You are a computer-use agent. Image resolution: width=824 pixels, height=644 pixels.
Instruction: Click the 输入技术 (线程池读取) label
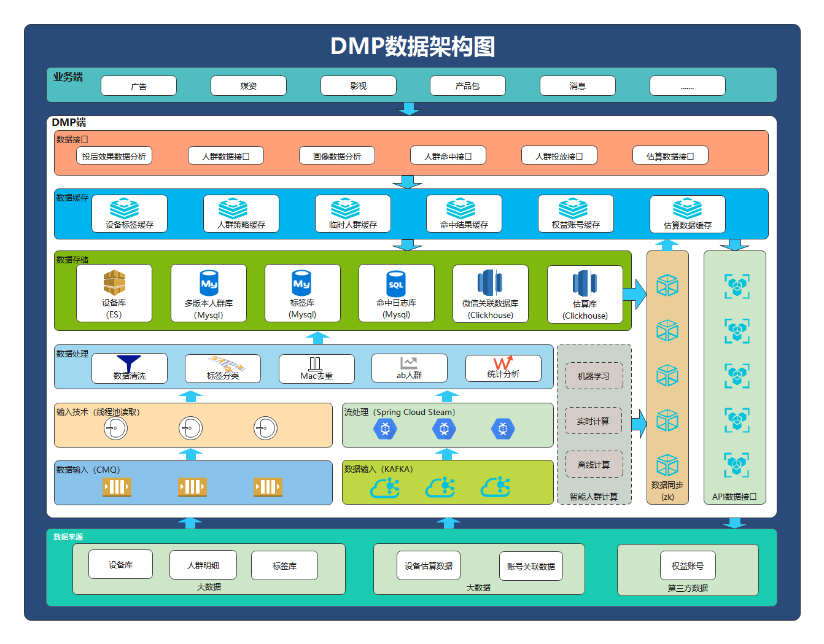tap(98, 412)
